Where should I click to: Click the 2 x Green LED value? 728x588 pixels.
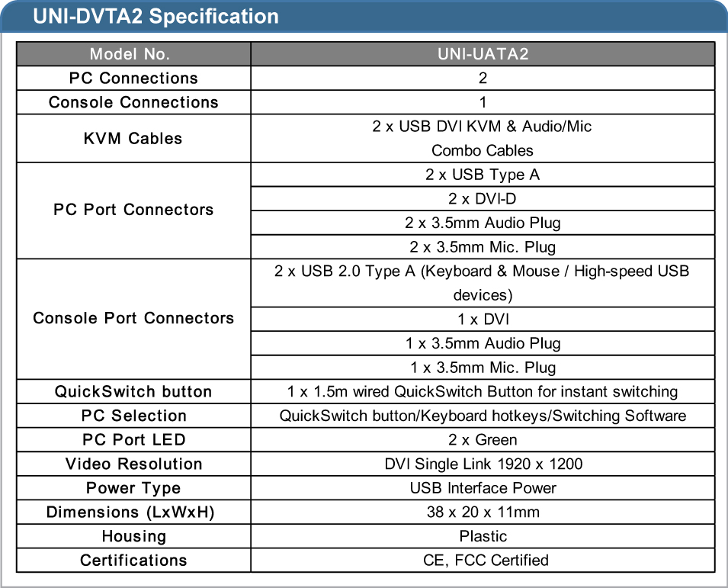483,440
